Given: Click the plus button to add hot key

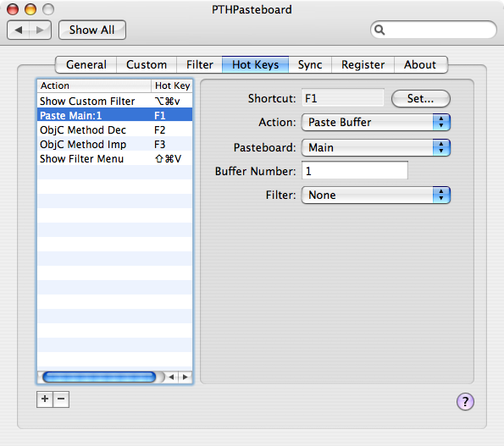Looking at the screenshot, I should pyautogui.click(x=45, y=399).
